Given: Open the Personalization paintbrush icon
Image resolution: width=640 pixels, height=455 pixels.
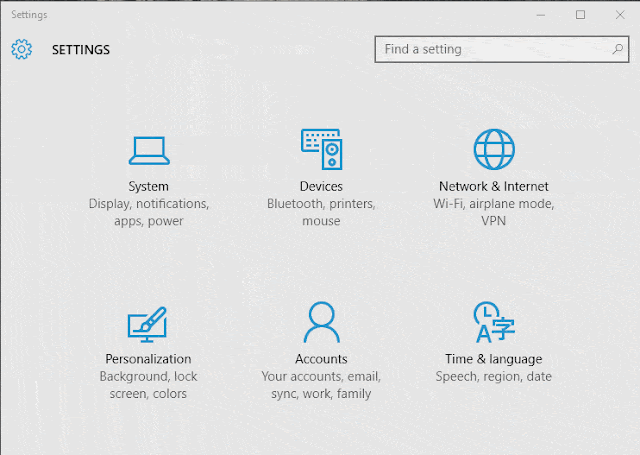Looking at the screenshot, I should (147, 324).
